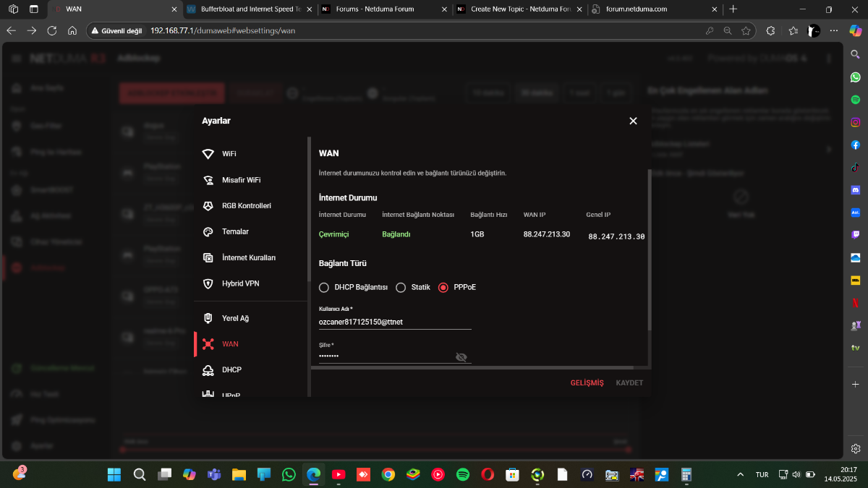Open a new browser tab
868x488 pixels.
733,9
